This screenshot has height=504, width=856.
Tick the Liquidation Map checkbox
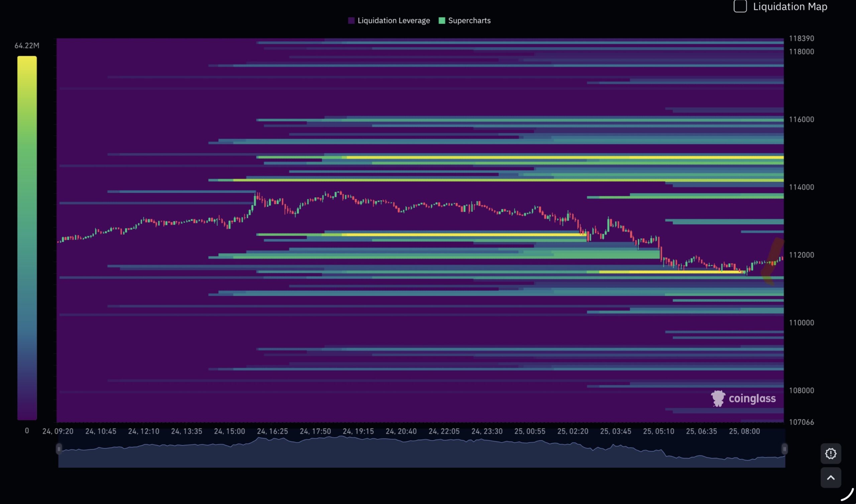[740, 6]
